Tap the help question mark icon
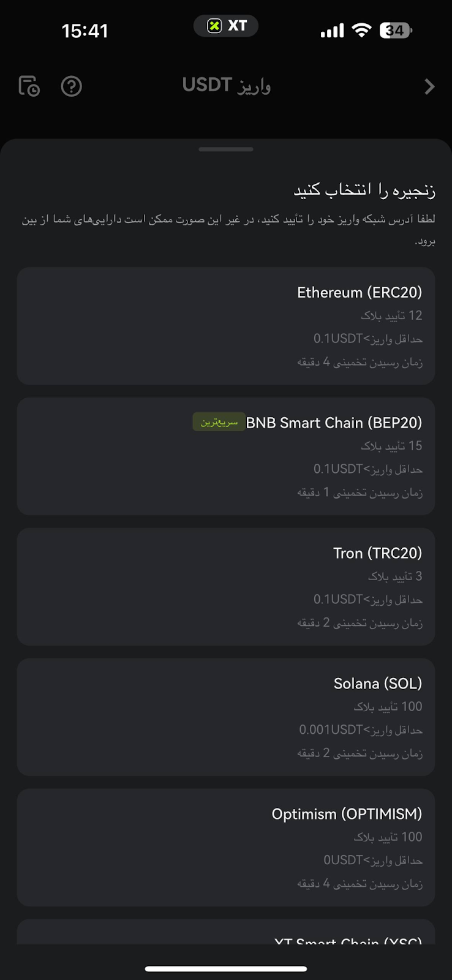This screenshot has width=452, height=980. click(x=72, y=86)
